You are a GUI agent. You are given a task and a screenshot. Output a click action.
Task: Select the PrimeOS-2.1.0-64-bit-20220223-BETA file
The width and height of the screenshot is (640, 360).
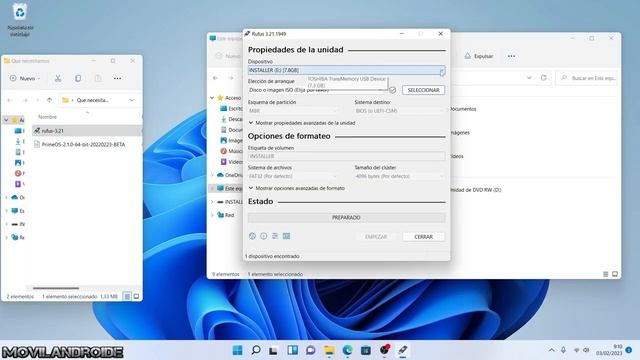click(83, 144)
